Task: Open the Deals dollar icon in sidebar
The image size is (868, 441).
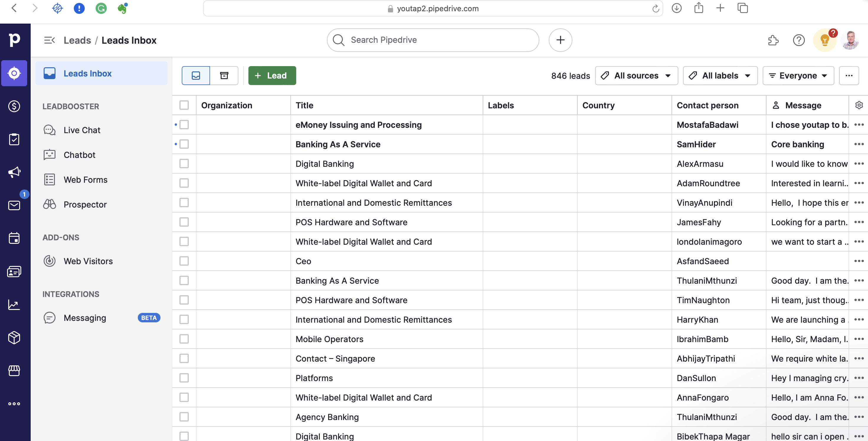Action: pyautogui.click(x=14, y=106)
